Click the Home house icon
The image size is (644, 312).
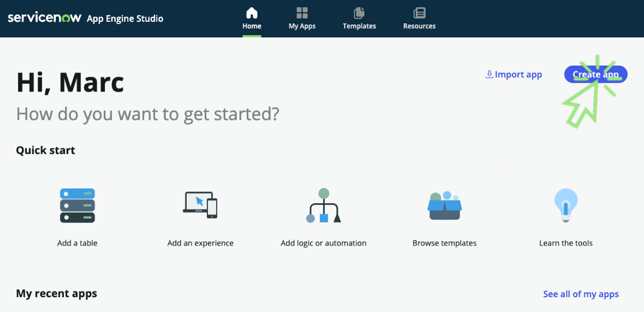[x=252, y=13]
